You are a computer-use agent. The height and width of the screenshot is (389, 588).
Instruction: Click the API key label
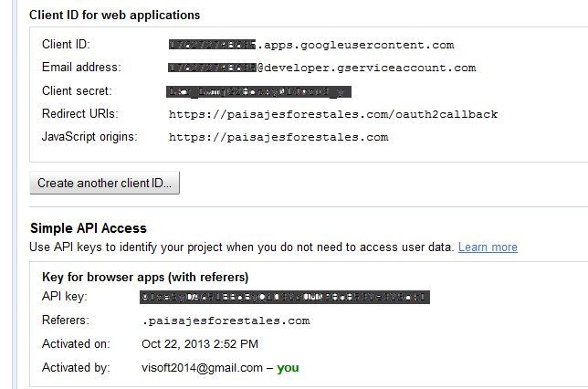65,297
